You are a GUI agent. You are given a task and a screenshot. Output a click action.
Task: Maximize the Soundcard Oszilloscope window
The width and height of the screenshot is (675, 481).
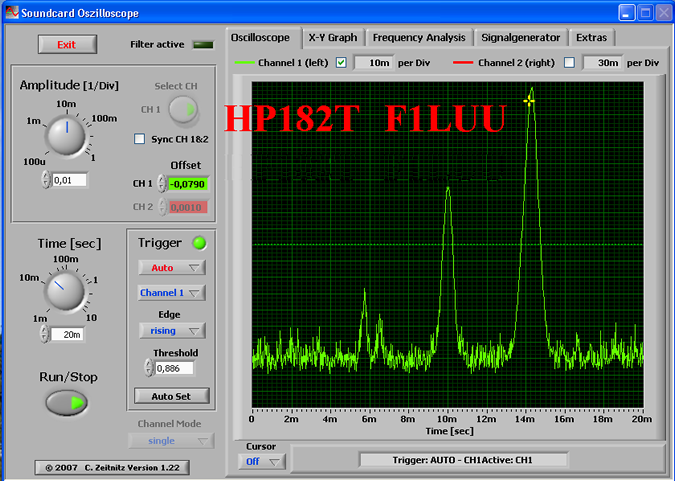(x=646, y=12)
